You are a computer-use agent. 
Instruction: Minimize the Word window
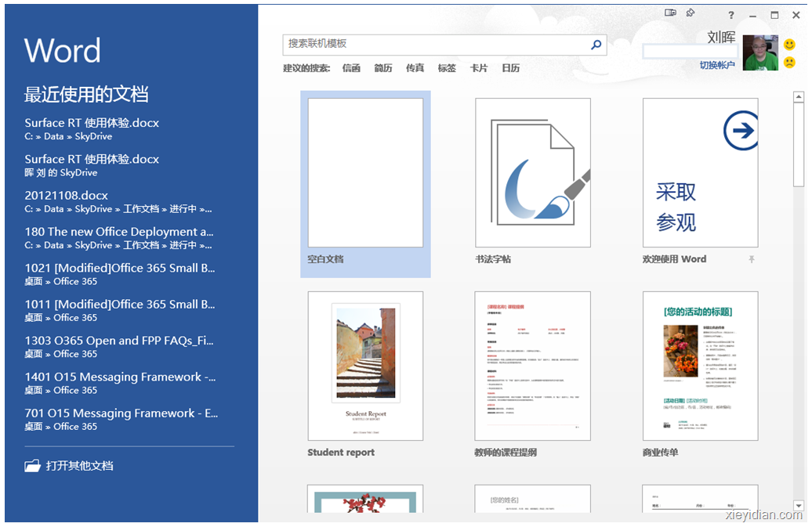pos(753,16)
